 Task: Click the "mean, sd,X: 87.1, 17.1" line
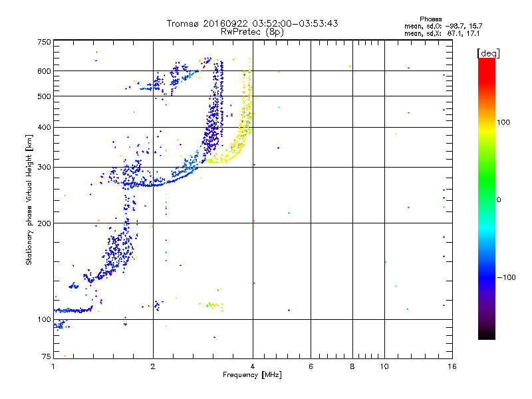(x=442, y=33)
